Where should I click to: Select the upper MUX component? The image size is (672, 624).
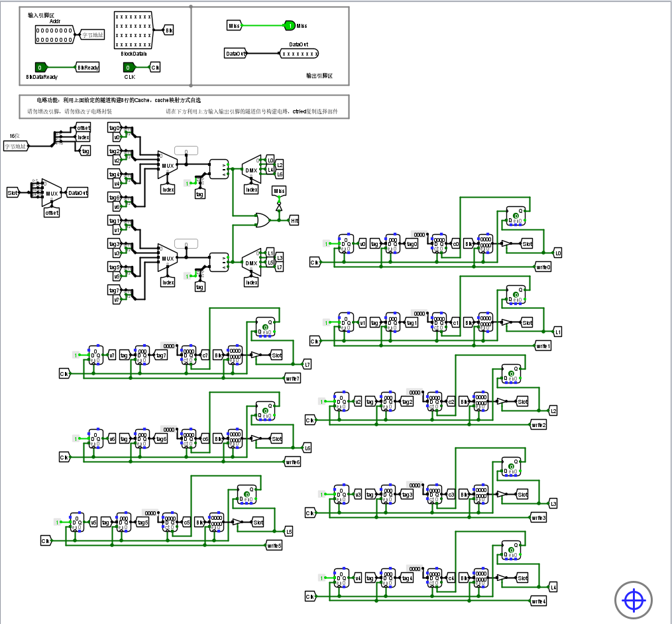pos(169,166)
